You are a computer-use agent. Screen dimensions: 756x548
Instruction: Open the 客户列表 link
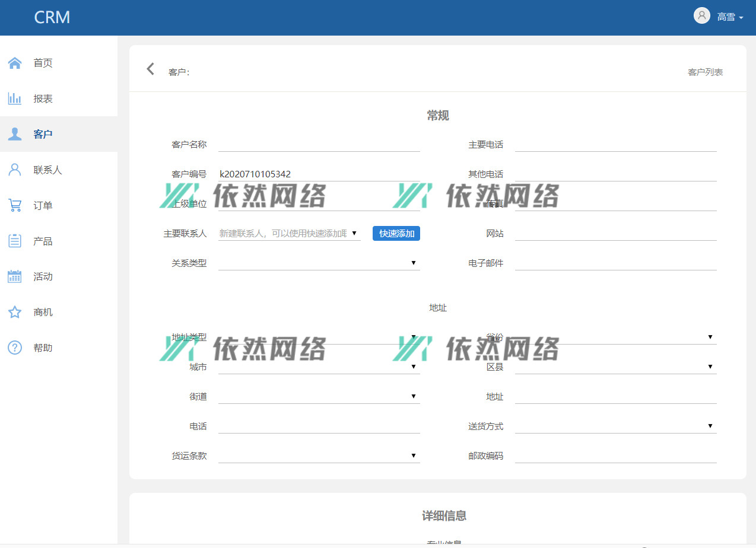pos(705,72)
